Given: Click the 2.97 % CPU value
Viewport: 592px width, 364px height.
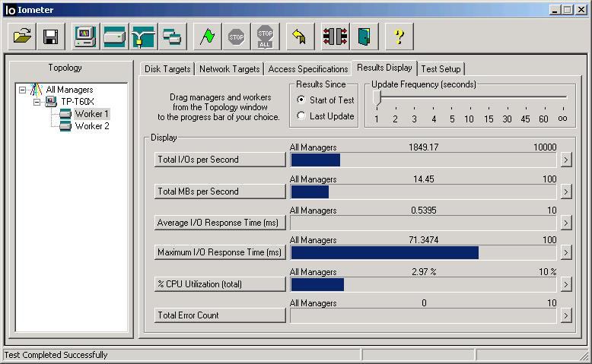Looking at the screenshot, I should (424, 271).
